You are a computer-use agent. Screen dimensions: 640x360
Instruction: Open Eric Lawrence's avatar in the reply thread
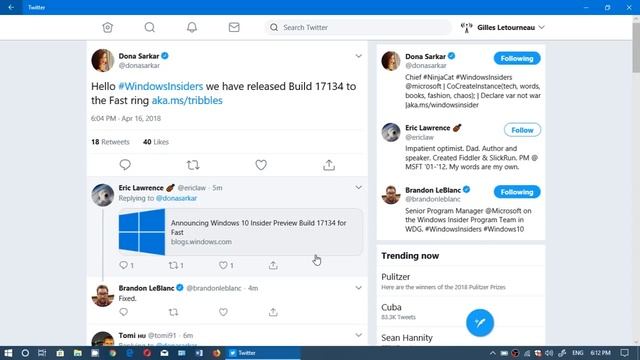click(102, 195)
